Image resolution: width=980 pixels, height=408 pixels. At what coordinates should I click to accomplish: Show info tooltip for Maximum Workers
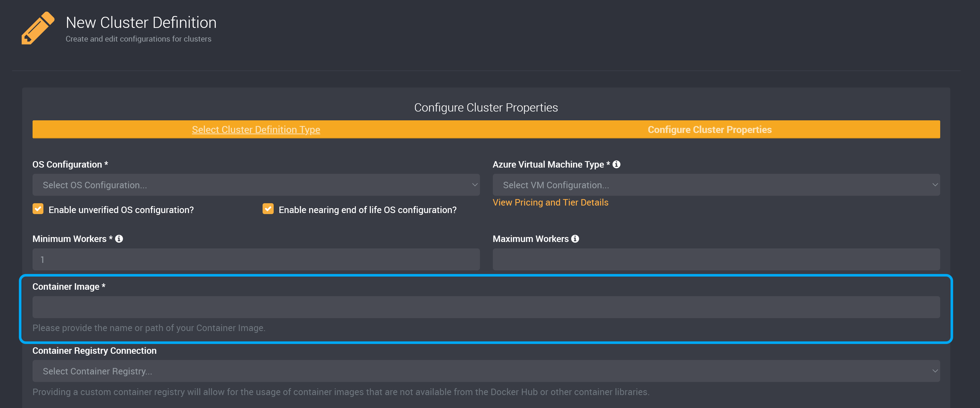[575, 239]
